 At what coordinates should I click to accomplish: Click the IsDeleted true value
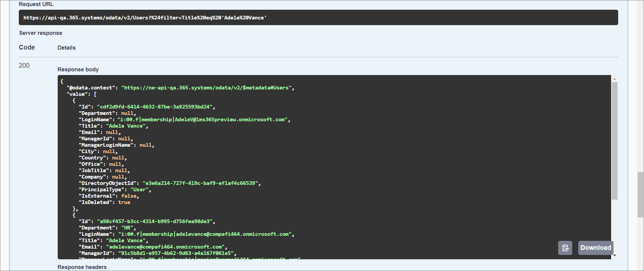(x=124, y=202)
